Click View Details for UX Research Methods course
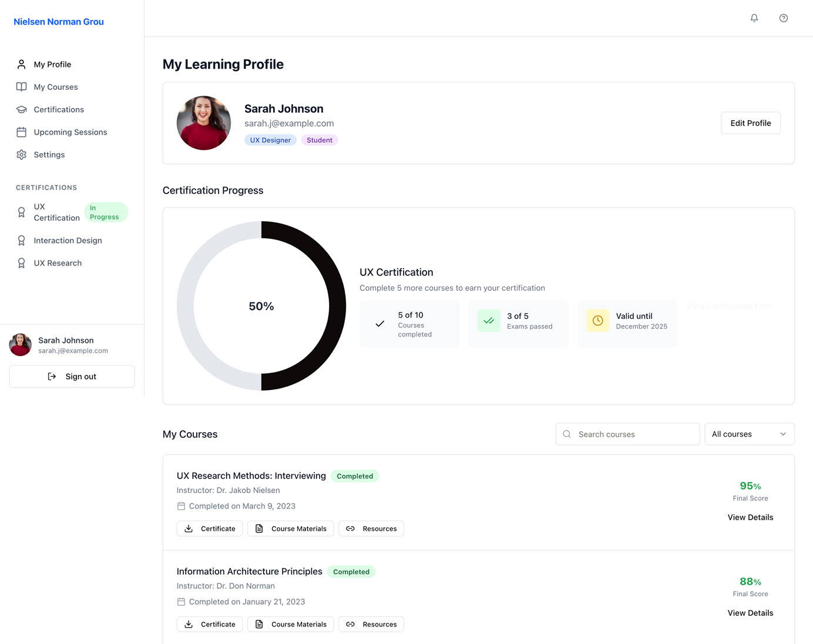This screenshot has width=813, height=644. [x=750, y=517]
